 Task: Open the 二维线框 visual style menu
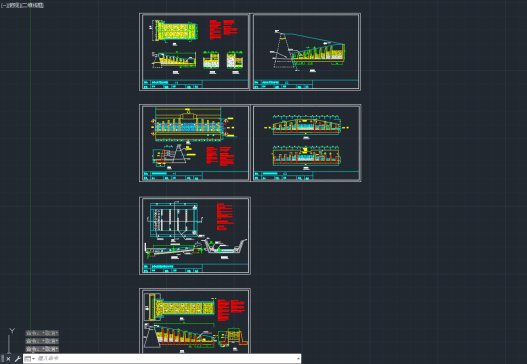pyautogui.click(x=32, y=5)
